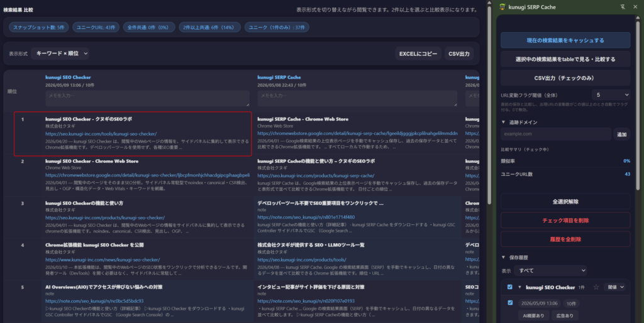Image resolution: width=644 pixels, height=323 pixels.
Task: Open the 閾値 dropdown for kunugi SEO Checker
Action: pyautogui.click(x=615, y=287)
